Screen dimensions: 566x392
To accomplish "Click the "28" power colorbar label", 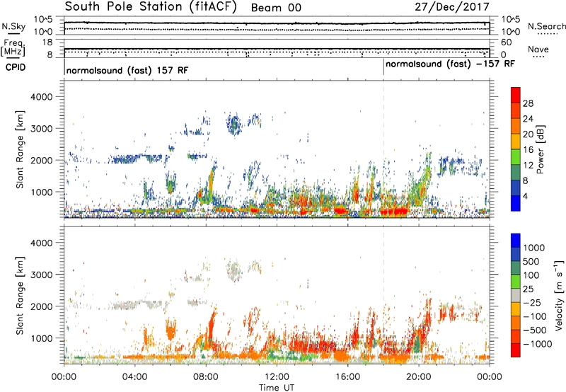I will coord(528,103).
